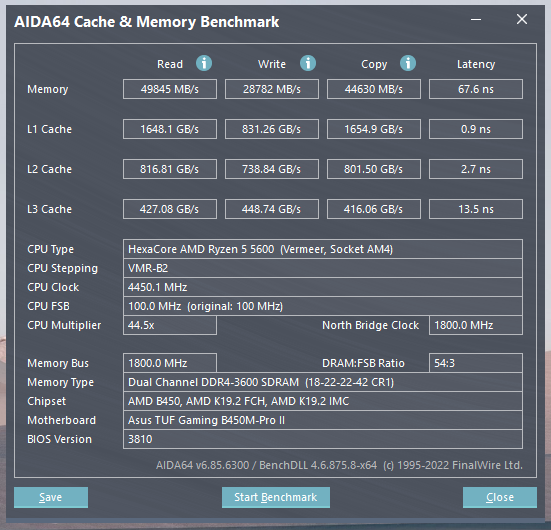The width and height of the screenshot is (551, 530).
Task: Click the DRAM:FSB Ratio 54:3 field
Action: pyautogui.click(x=476, y=363)
